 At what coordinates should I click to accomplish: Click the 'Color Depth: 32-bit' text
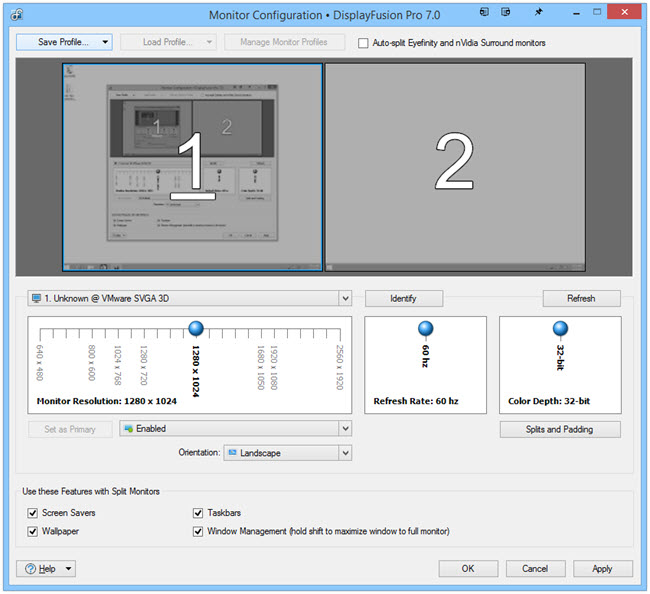tap(549, 401)
